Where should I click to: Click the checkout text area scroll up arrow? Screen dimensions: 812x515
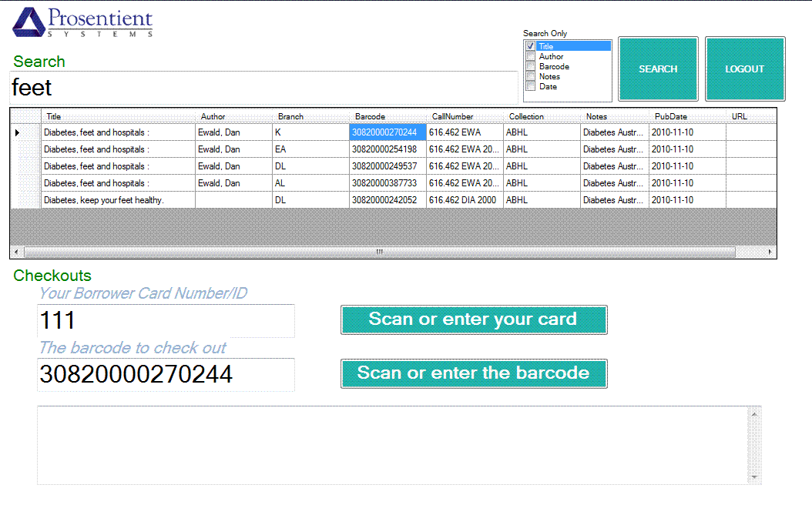(754, 414)
